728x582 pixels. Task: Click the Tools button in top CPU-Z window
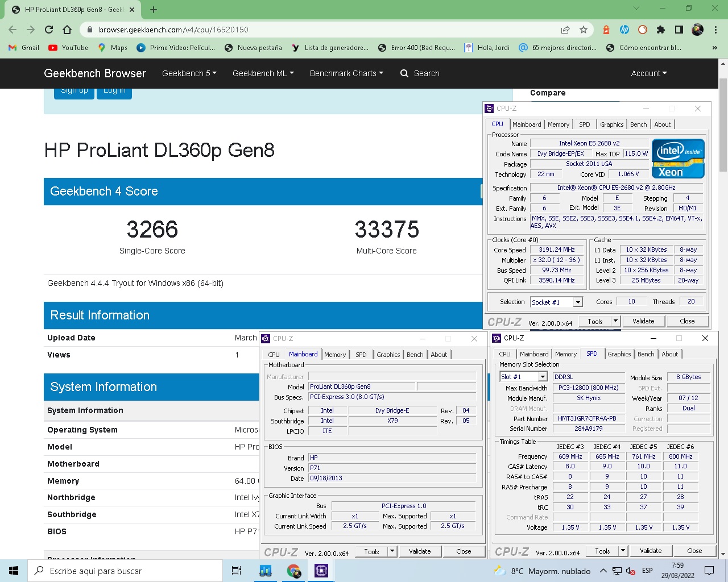(595, 321)
